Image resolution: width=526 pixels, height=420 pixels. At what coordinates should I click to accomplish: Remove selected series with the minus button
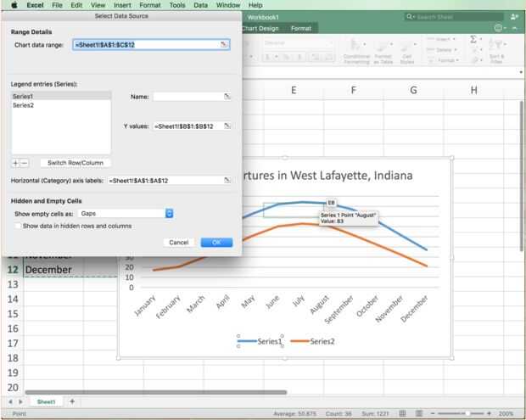(25, 163)
